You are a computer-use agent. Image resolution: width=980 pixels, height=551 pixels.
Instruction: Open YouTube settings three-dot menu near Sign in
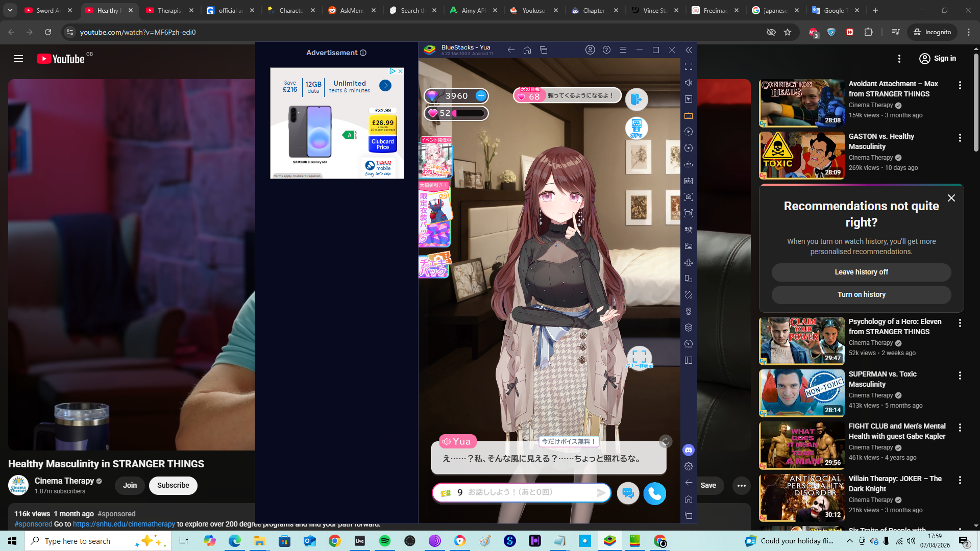coord(899,59)
